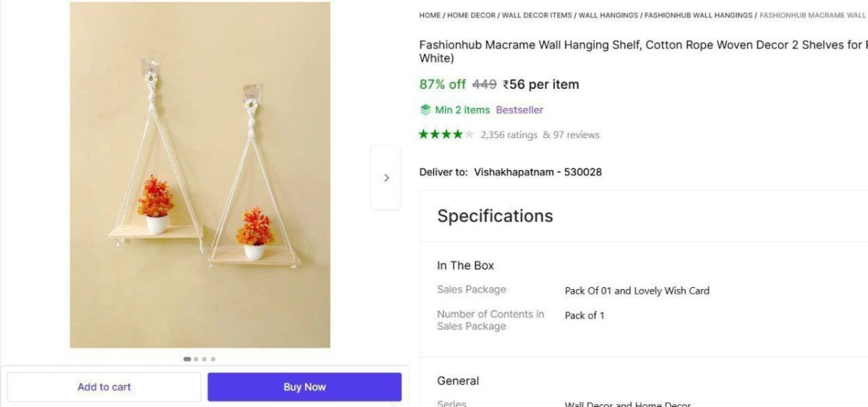Screen dimensions: 868x407
Task: Select the second image carousel dot
Action: [x=196, y=359]
